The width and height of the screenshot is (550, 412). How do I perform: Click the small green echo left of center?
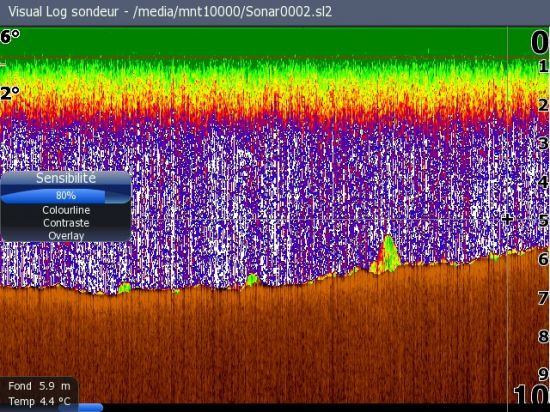click(252, 280)
